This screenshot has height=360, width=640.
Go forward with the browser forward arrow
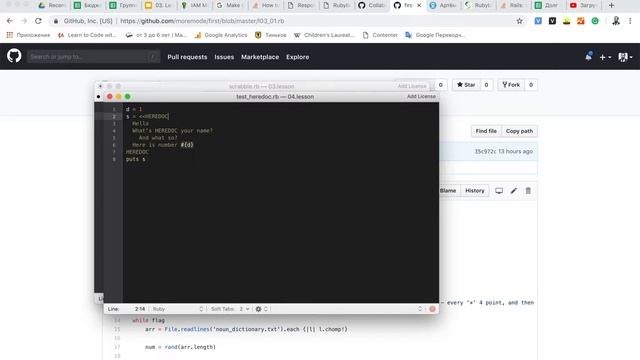click(24, 21)
